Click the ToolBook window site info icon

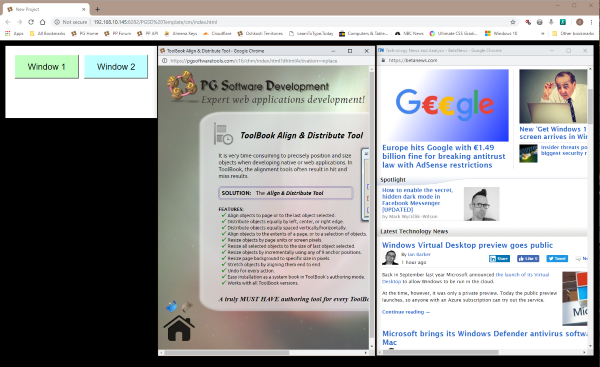[165, 60]
